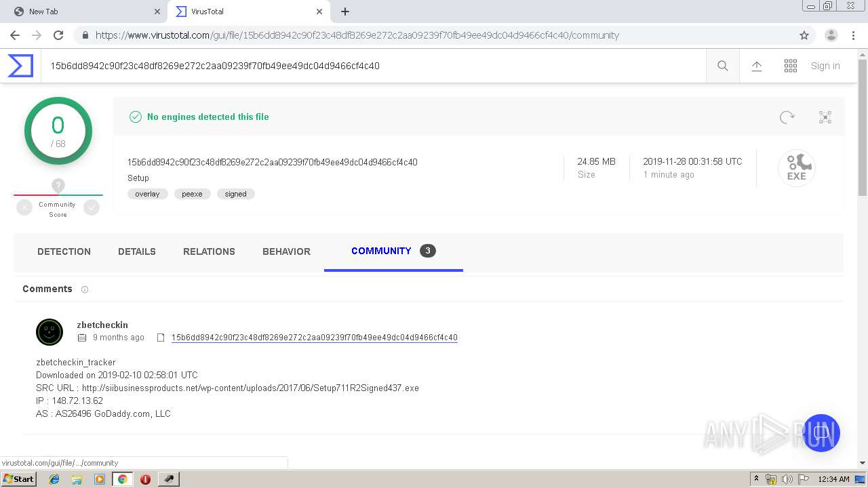Click the taskbar clock 12:34 AM
868x488 pixels.
834,479
